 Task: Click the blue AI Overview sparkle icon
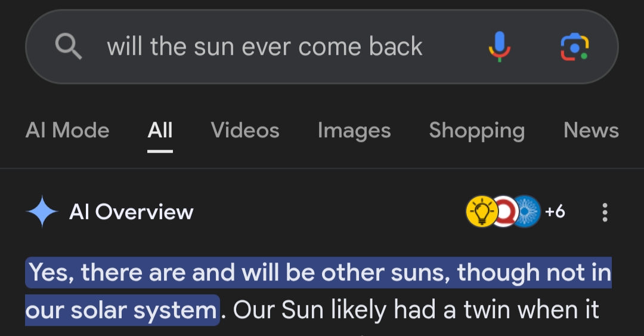tap(42, 212)
